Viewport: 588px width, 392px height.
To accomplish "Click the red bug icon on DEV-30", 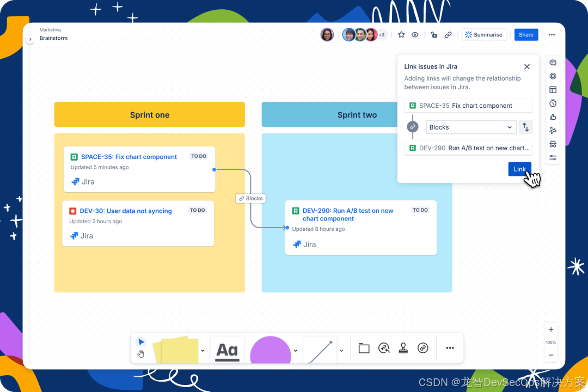I will (73, 211).
